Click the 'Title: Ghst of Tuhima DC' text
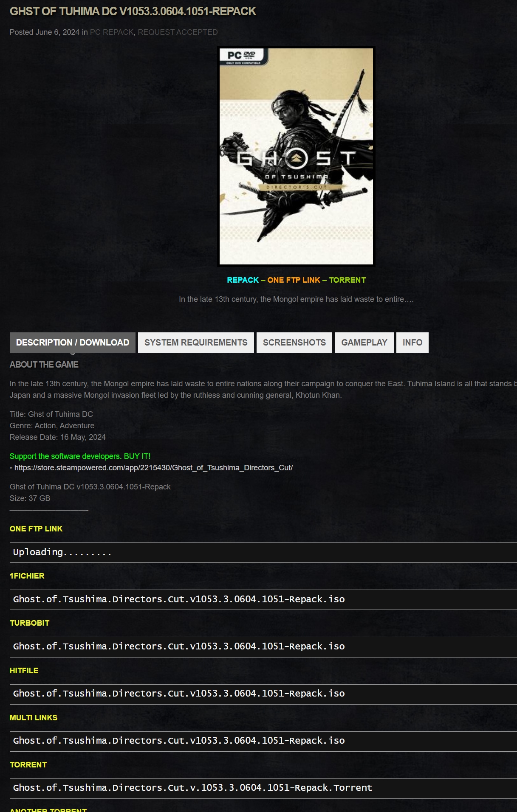517x812 pixels. pos(51,414)
